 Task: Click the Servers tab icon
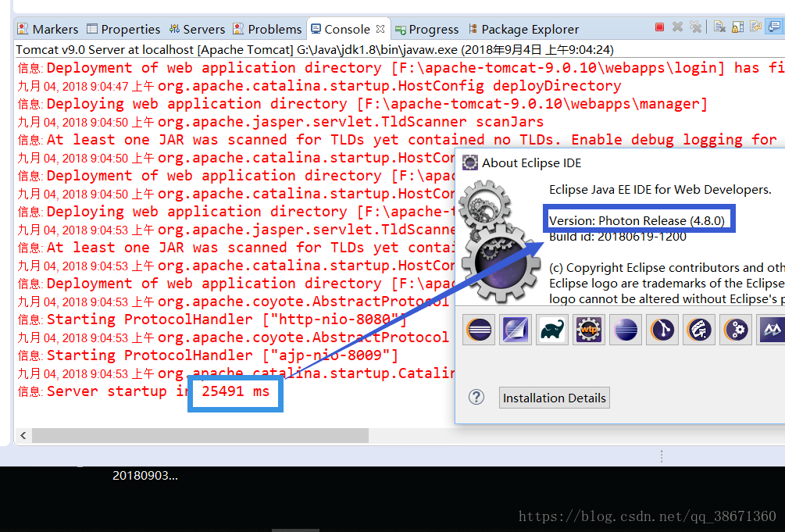pyautogui.click(x=174, y=29)
